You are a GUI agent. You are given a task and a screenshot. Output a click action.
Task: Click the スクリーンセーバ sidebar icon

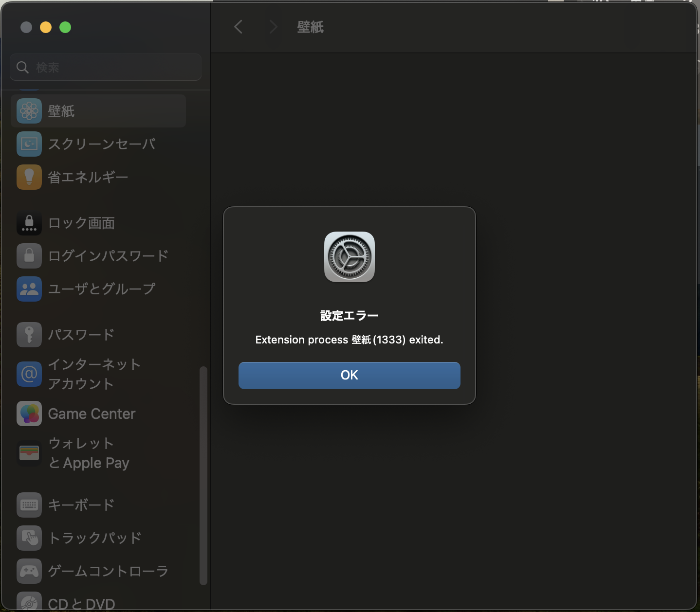coord(29,144)
